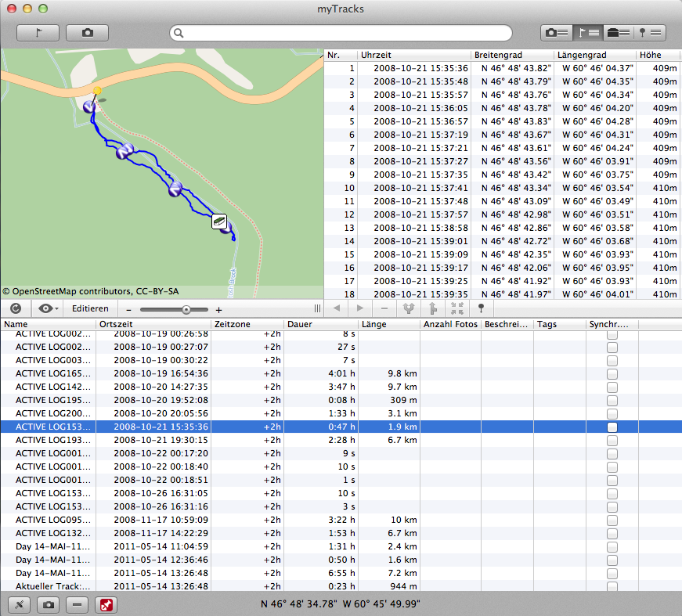The height and width of the screenshot is (616, 682).
Task: Click the Höhe column header
Action: point(658,56)
